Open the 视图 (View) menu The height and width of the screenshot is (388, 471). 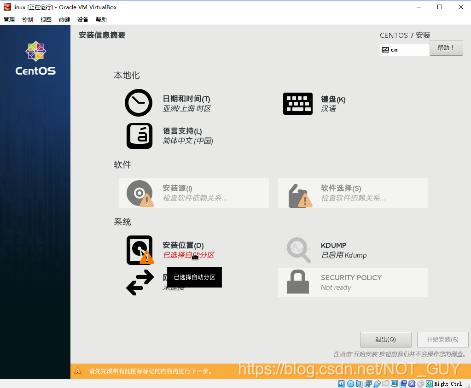click(x=46, y=19)
